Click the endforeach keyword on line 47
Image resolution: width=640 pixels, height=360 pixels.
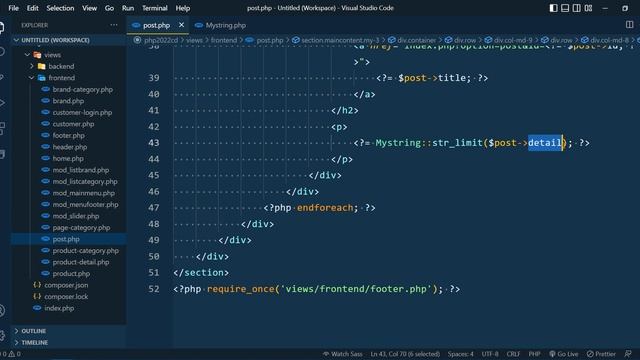[325, 208]
